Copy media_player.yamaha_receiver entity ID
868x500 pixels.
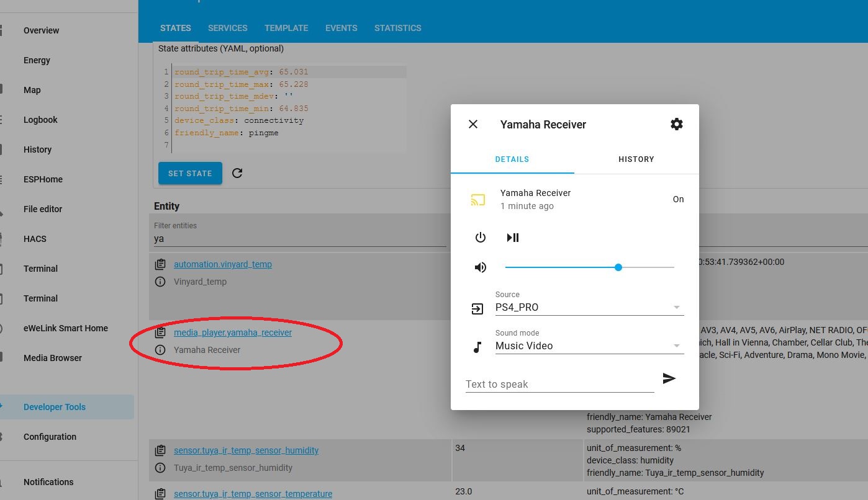[x=160, y=333]
